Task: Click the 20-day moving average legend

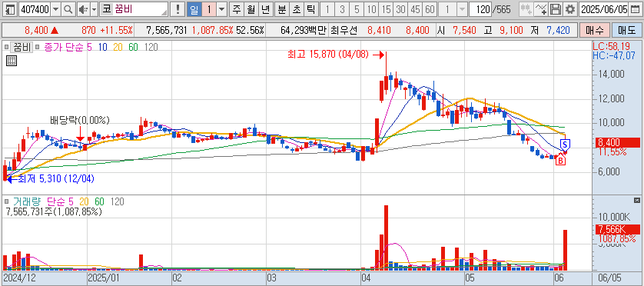Action: tap(118, 47)
